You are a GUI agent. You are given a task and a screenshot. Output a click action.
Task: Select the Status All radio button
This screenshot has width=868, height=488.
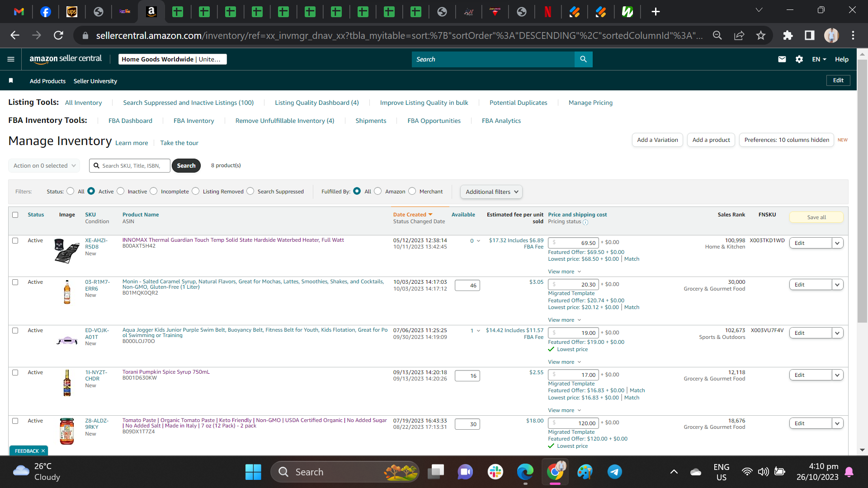[x=70, y=191]
